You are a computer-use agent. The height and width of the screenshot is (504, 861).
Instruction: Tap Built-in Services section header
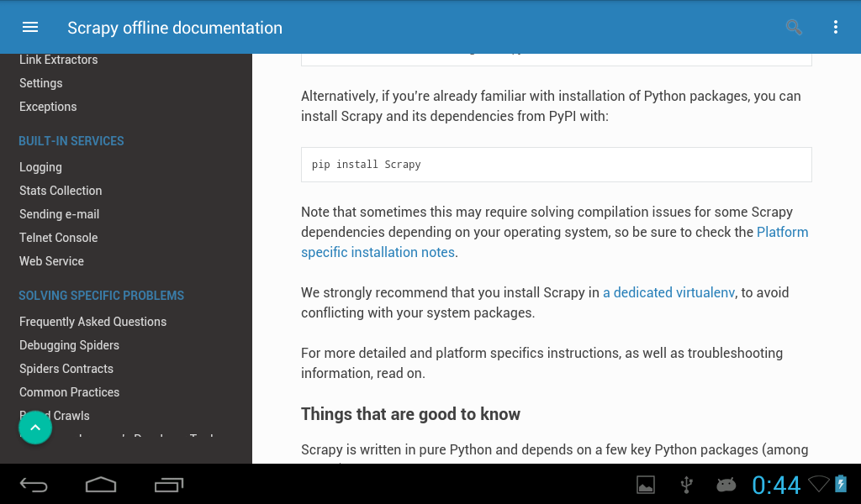(x=71, y=141)
